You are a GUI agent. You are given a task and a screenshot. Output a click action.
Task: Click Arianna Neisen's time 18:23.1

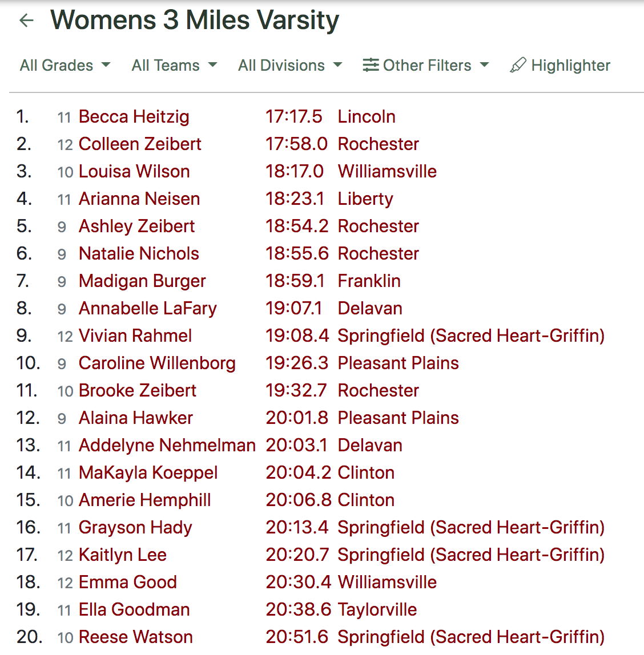pyautogui.click(x=295, y=199)
